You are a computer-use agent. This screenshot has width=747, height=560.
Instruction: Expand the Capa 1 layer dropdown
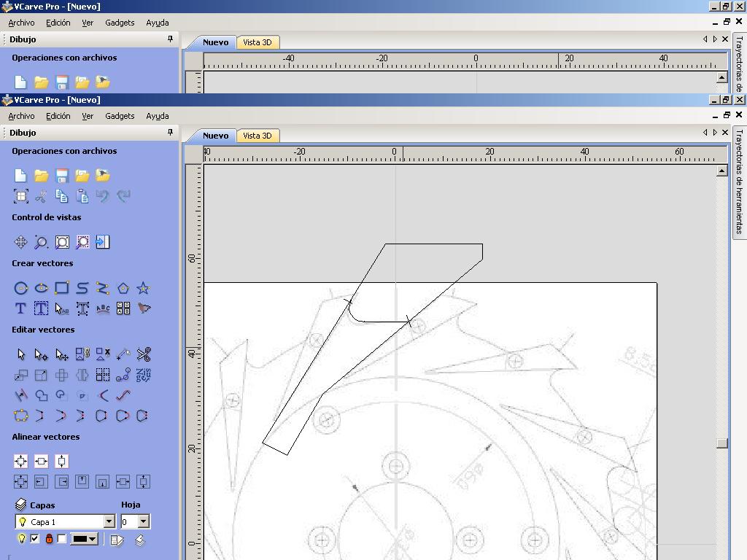[x=109, y=521]
